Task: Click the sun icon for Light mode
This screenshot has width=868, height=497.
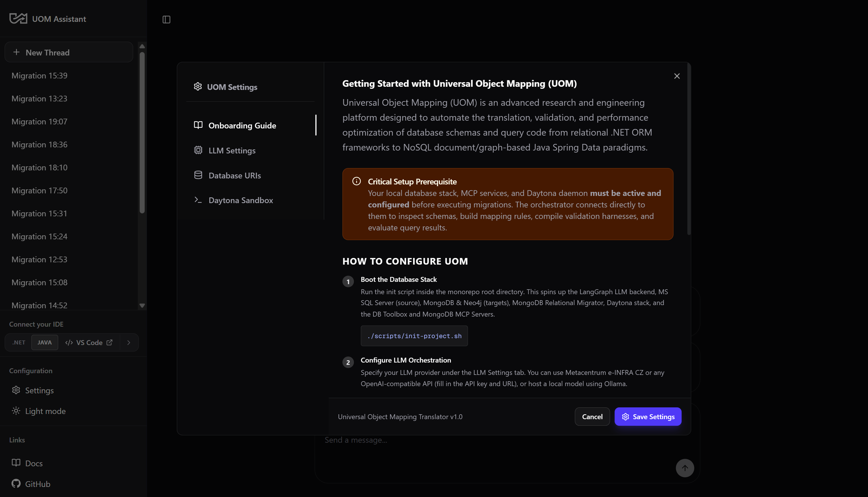Action: (x=16, y=411)
